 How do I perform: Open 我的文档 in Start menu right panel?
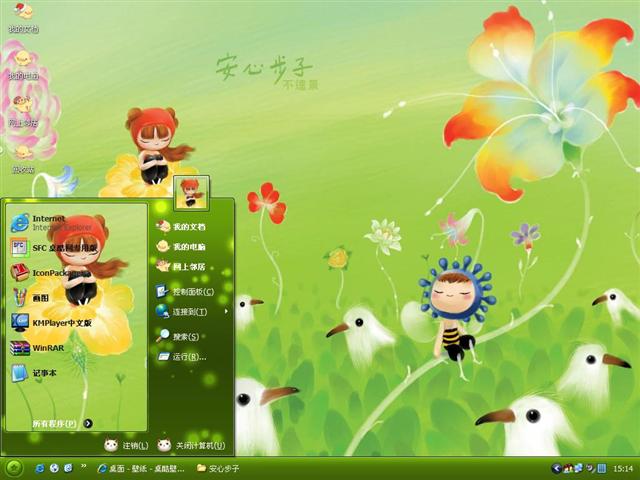click(x=180, y=227)
